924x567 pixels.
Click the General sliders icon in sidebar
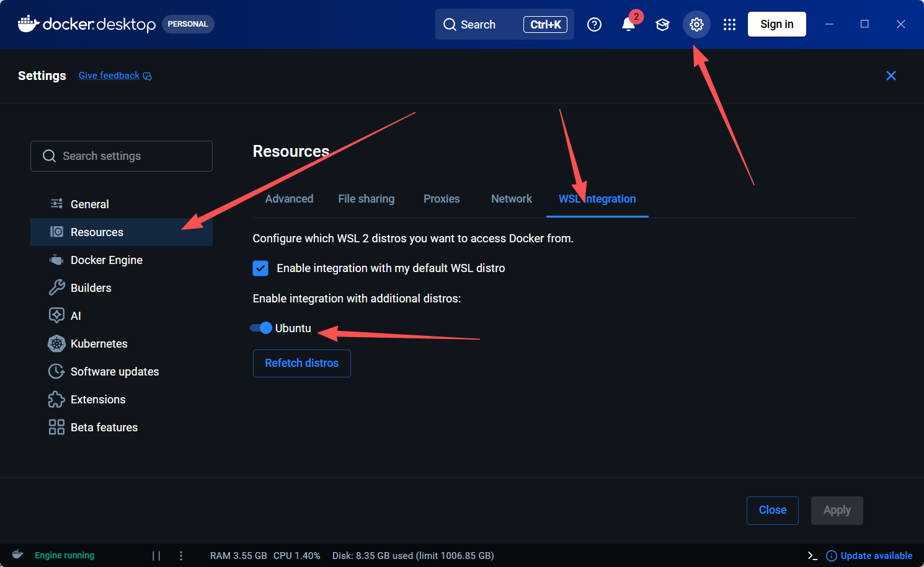(56, 204)
